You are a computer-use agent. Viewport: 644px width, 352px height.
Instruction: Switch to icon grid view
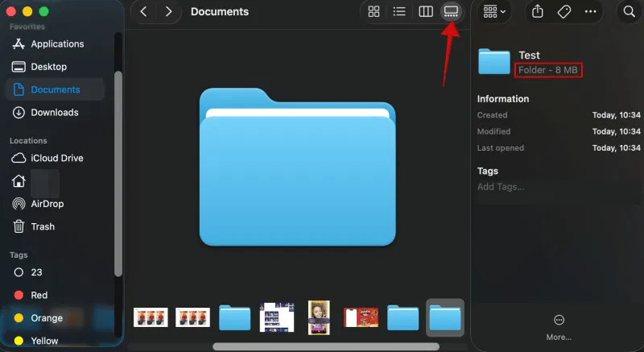tap(374, 11)
